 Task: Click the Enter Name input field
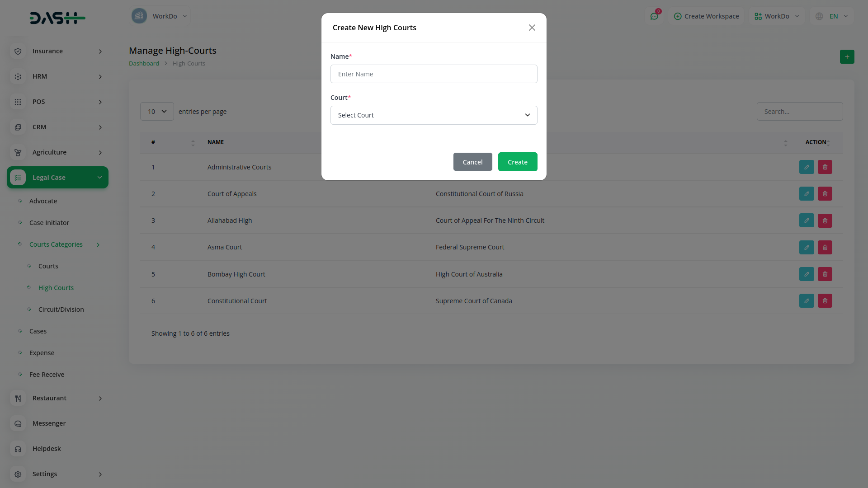tap(434, 74)
